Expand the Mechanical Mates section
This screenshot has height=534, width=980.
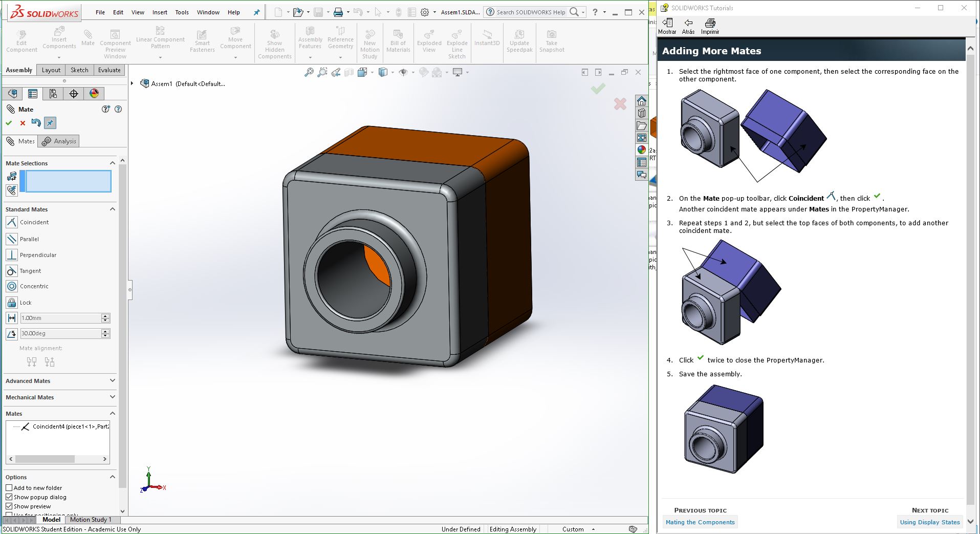tap(113, 397)
